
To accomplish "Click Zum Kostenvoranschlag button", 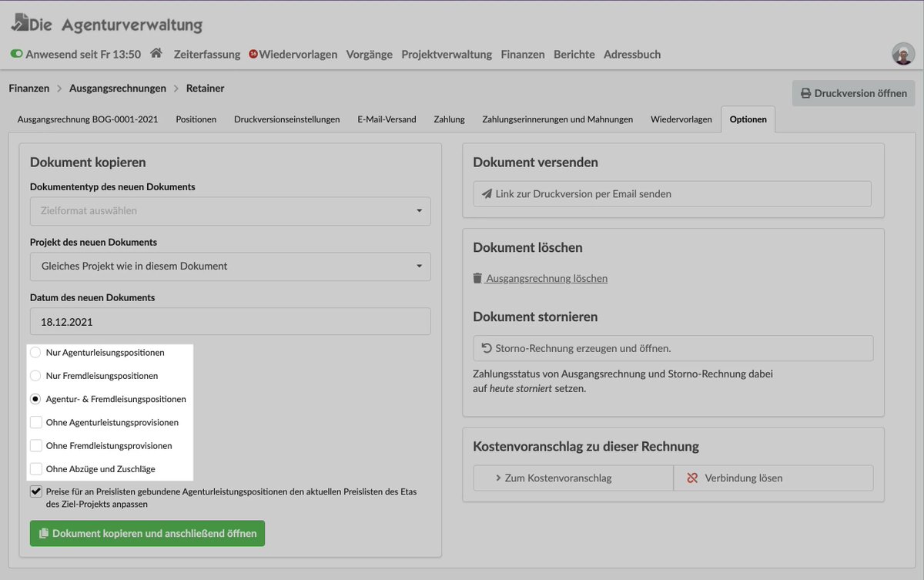I will pos(573,478).
